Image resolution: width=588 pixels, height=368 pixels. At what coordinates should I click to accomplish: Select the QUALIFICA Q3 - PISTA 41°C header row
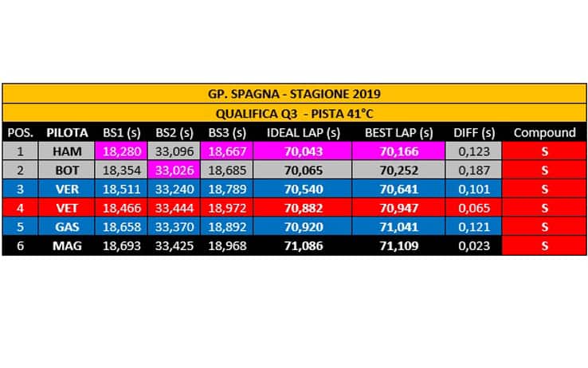pos(293,113)
